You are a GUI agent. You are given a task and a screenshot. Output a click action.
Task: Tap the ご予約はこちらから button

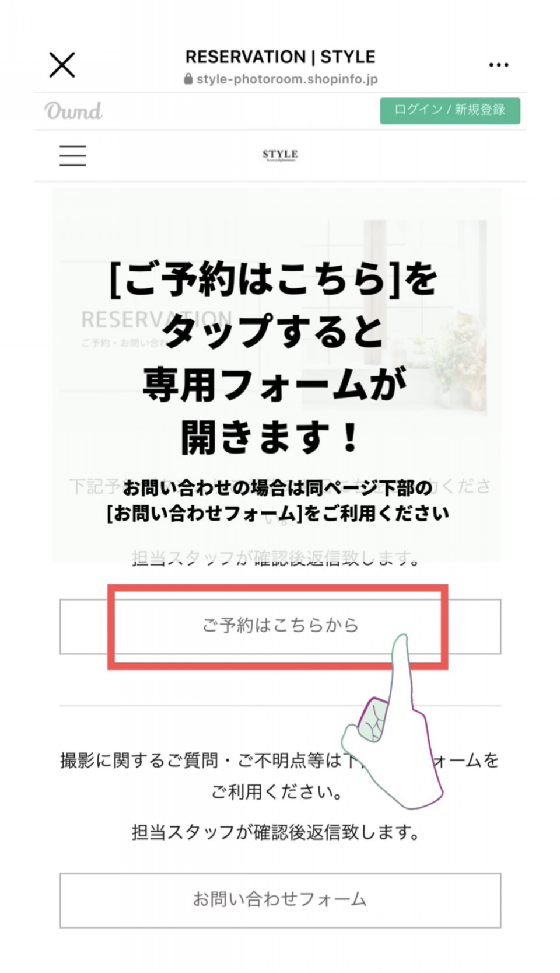click(280, 626)
